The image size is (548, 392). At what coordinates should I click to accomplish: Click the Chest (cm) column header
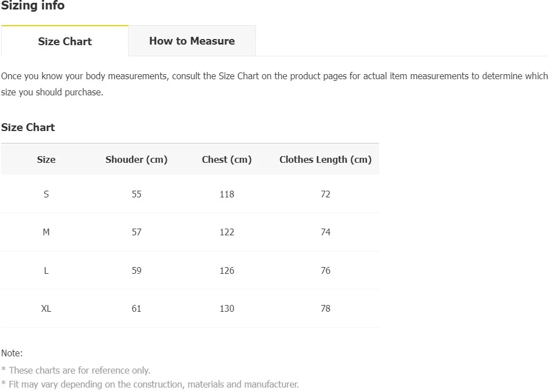tap(227, 159)
